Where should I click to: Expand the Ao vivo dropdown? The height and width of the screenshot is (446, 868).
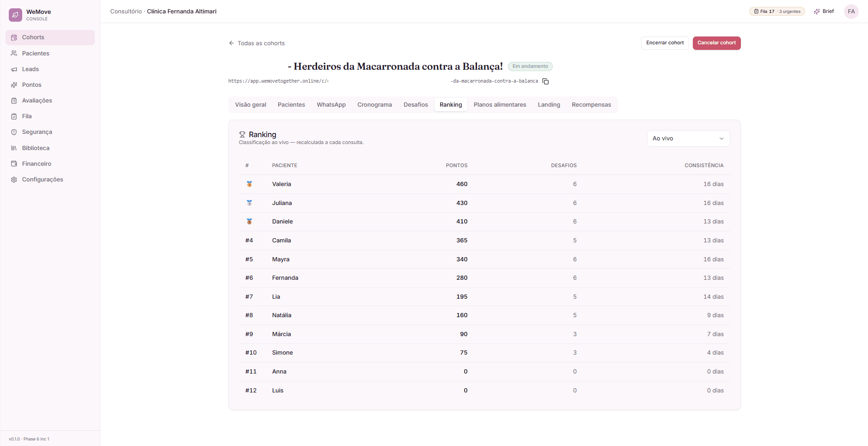coord(688,139)
